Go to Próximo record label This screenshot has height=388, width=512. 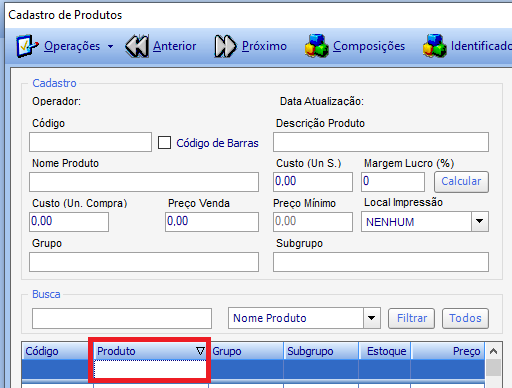pyautogui.click(x=264, y=46)
